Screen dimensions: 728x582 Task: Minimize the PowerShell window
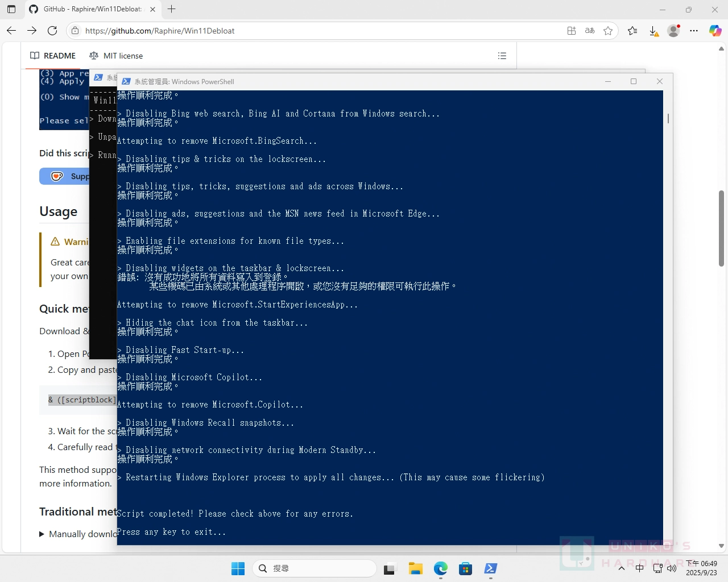coord(608,81)
